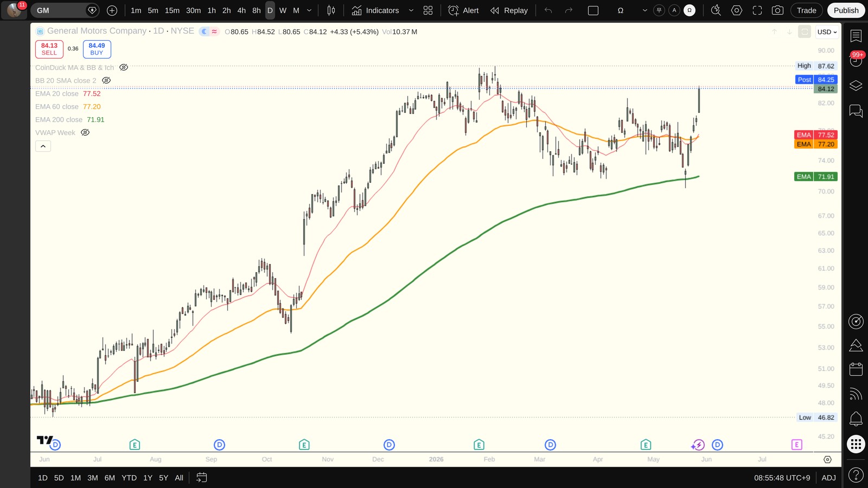Redo the last chart action
This screenshot has height=488, width=868.
coord(569,10)
